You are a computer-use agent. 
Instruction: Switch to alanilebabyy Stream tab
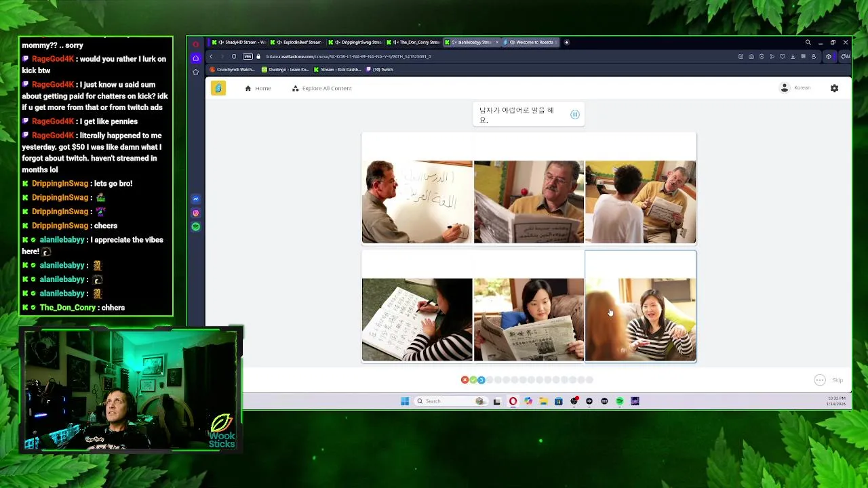pos(472,42)
